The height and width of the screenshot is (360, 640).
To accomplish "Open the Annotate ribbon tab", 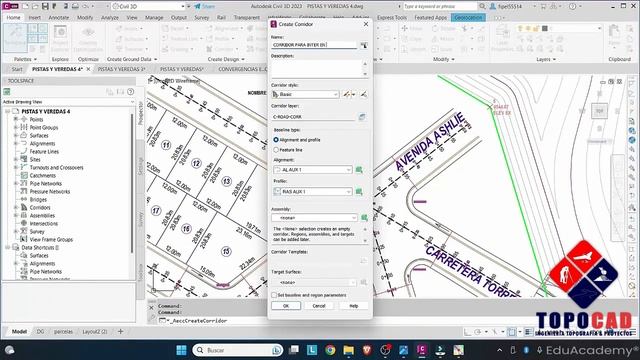I will click(x=59, y=18).
